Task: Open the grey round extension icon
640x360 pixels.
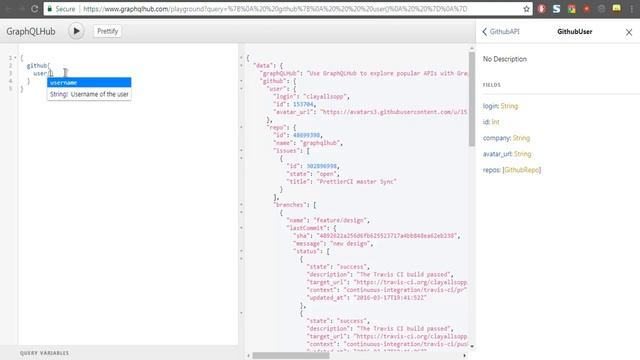Action: point(601,9)
